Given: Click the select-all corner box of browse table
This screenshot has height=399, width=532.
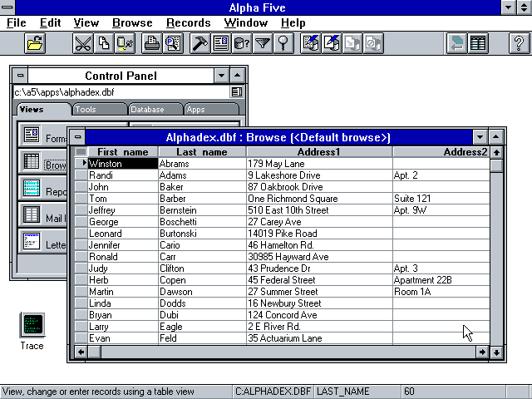Looking at the screenshot, I should tap(81, 151).
